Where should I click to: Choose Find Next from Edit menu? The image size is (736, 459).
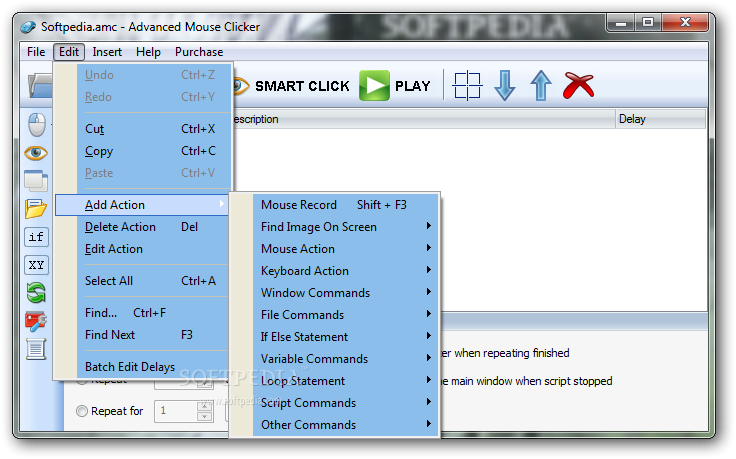pos(143,335)
